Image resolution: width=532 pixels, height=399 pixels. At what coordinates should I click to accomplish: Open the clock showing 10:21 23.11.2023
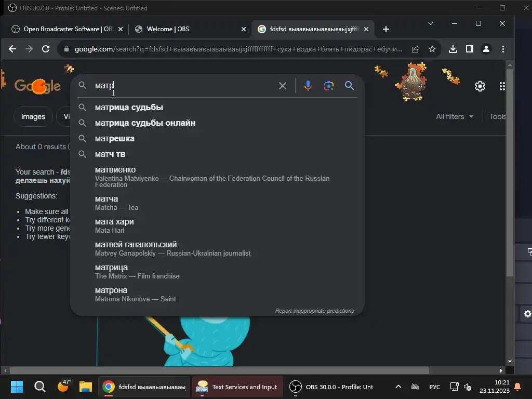(x=495, y=387)
